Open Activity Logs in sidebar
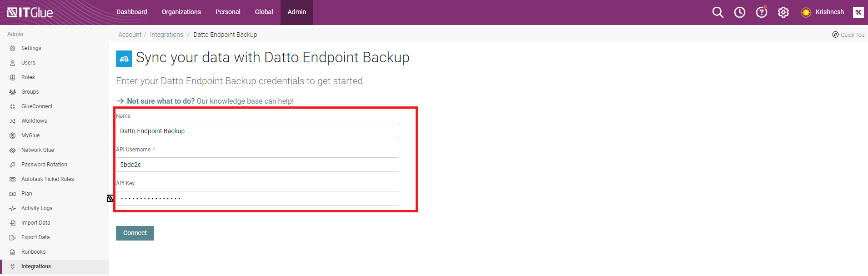Viewport: 868px width, 276px height. (x=37, y=208)
